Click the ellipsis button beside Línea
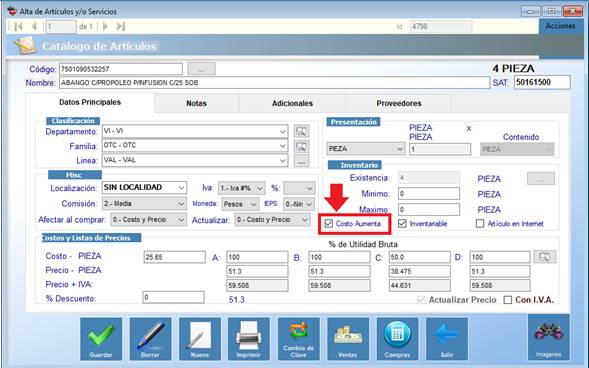The height and width of the screenshot is (368, 589). (x=301, y=161)
